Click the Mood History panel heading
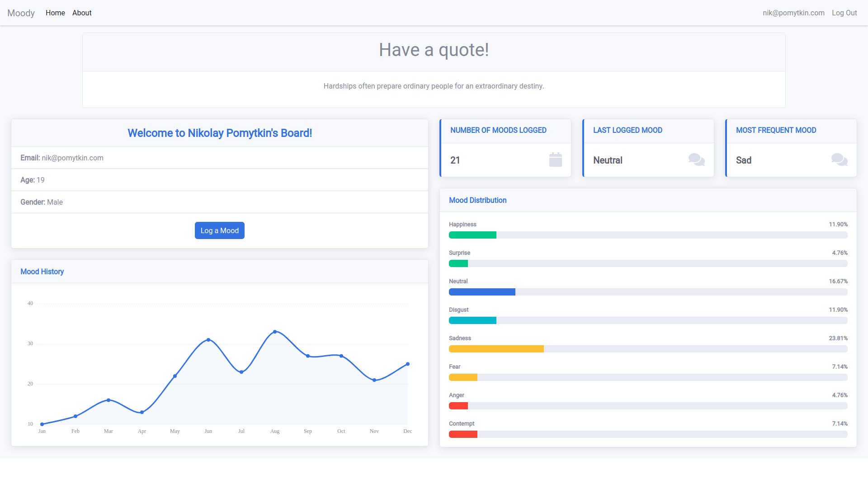The image size is (868, 488). point(42,272)
